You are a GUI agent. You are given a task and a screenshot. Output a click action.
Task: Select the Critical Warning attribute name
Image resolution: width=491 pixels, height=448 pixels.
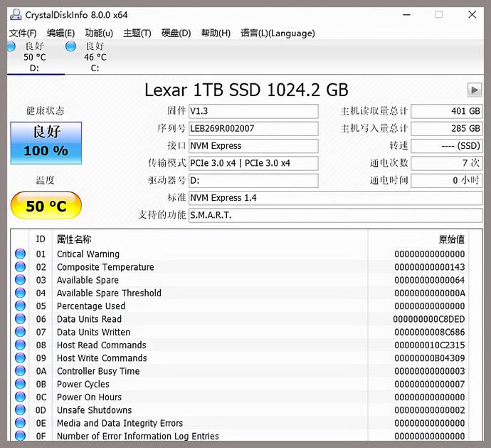coord(88,254)
